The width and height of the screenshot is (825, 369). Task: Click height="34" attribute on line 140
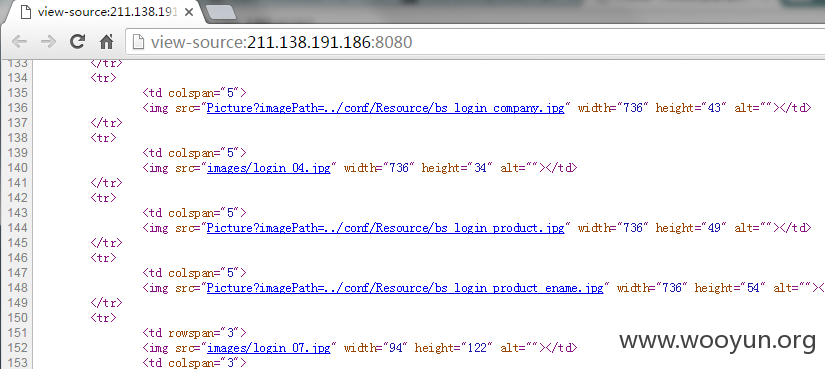coord(457,168)
